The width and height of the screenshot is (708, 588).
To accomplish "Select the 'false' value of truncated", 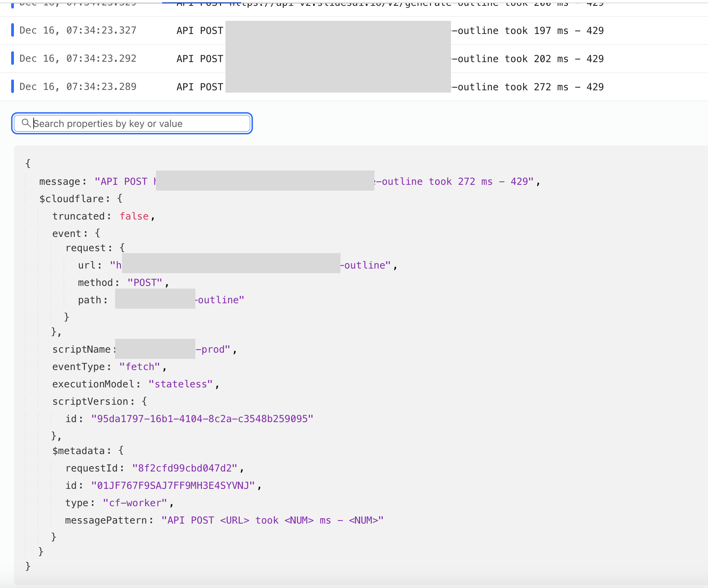I will [134, 216].
